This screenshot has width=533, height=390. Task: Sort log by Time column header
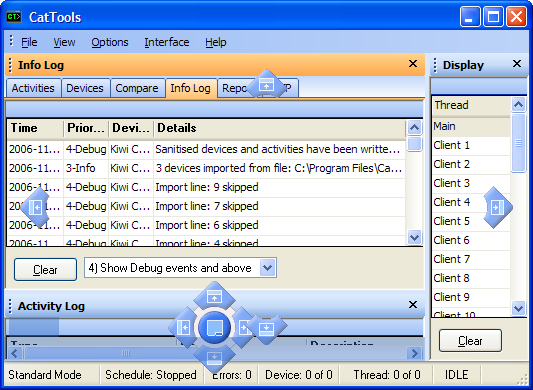click(35, 128)
